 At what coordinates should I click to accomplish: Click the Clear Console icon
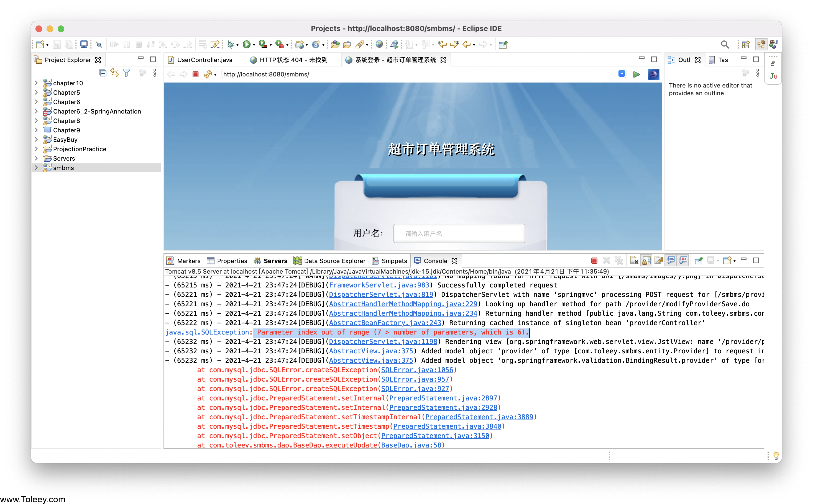(634, 261)
